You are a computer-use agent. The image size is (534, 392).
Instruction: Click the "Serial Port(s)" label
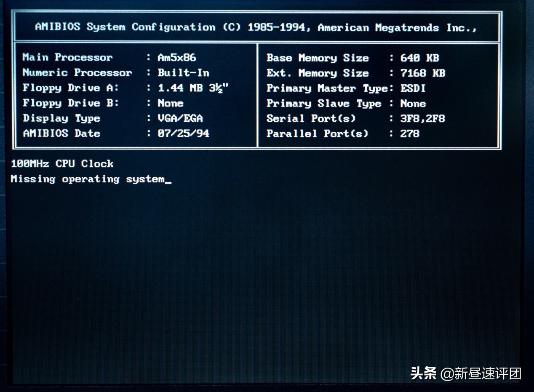click(311, 119)
